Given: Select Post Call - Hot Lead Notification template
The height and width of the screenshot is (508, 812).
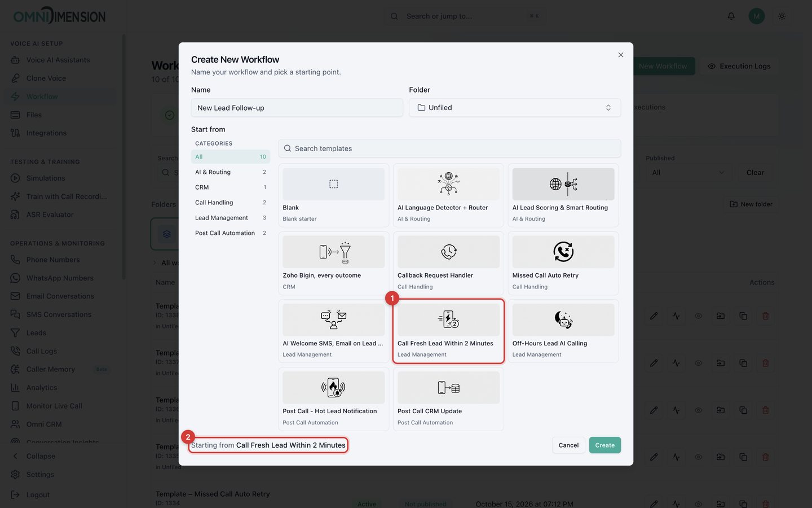Looking at the screenshot, I should pos(333,399).
